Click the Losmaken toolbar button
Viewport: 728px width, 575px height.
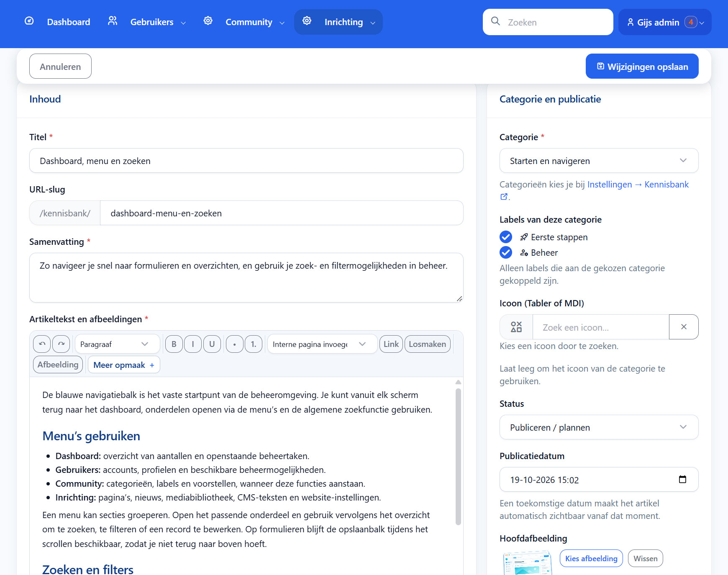[428, 344]
